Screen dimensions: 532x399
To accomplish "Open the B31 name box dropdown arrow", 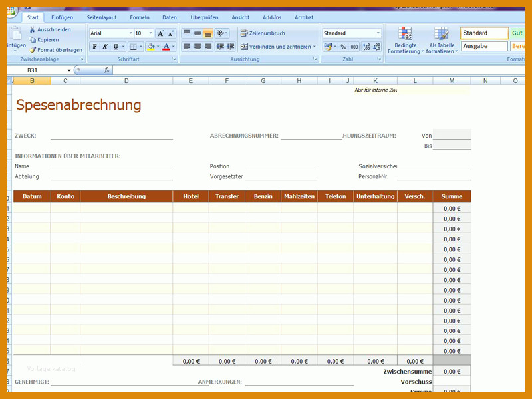I will (69, 70).
